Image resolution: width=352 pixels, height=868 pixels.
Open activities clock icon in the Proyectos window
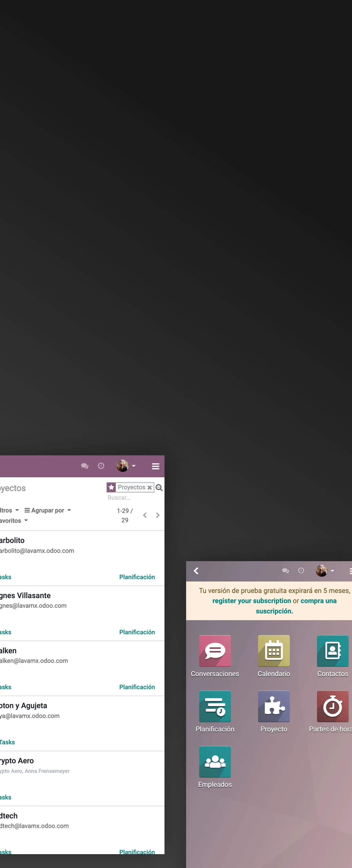(x=101, y=466)
